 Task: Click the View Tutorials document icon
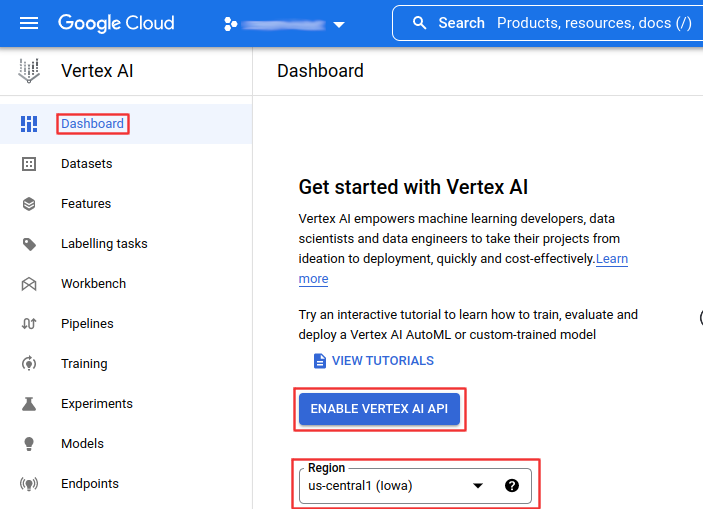(x=320, y=361)
